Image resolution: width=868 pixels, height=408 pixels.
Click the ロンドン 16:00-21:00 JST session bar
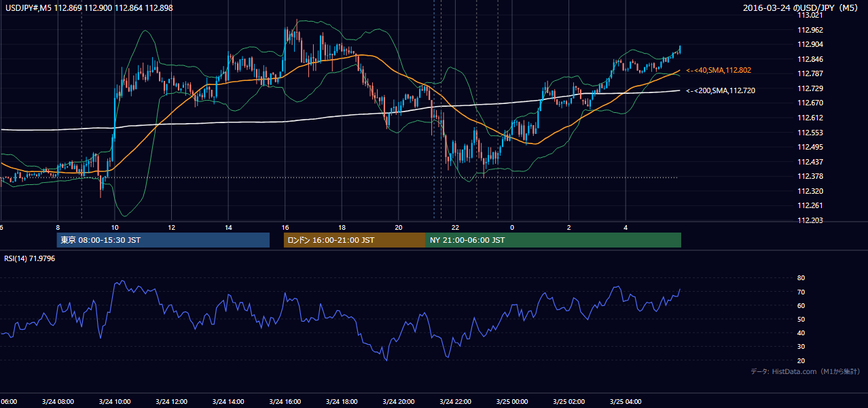tap(355, 240)
